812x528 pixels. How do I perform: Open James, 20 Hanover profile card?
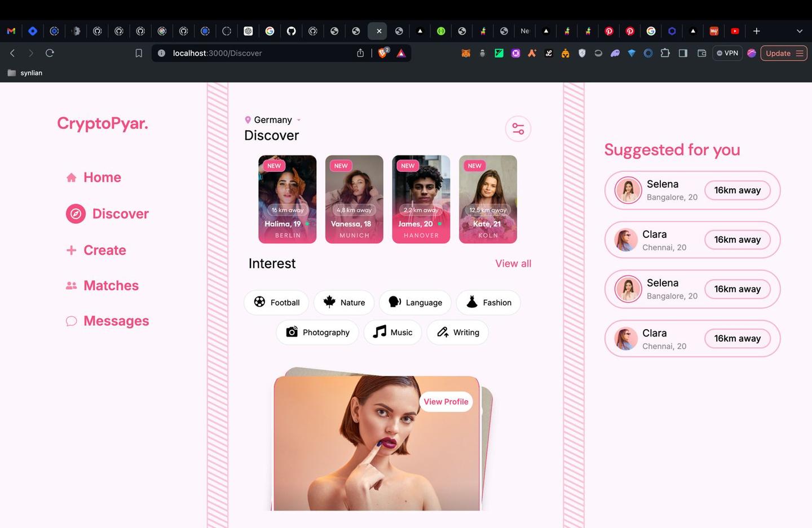421,199
